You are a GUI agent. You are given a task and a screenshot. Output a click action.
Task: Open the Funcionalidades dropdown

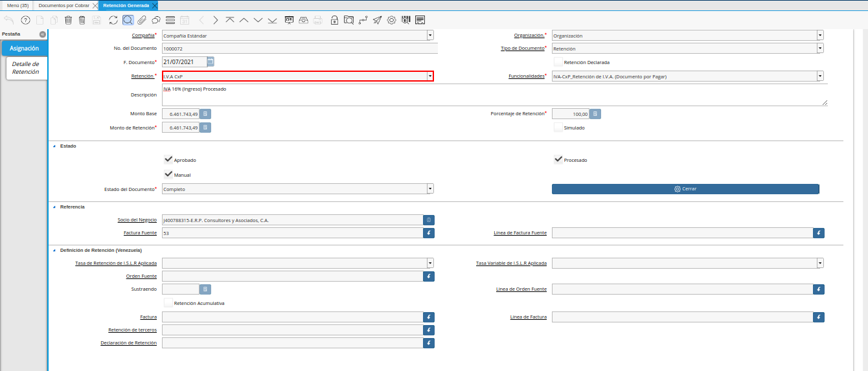[x=820, y=76]
